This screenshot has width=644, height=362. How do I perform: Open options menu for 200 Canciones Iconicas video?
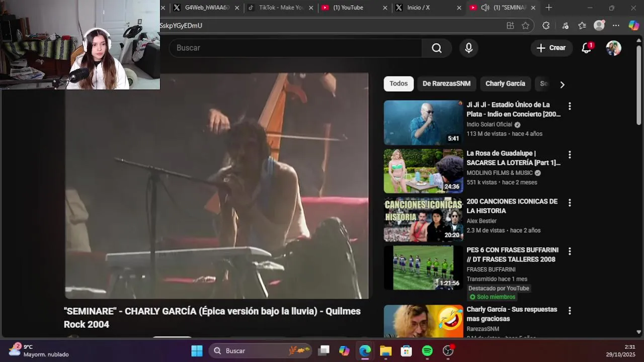pyautogui.click(x=570, y=203)
